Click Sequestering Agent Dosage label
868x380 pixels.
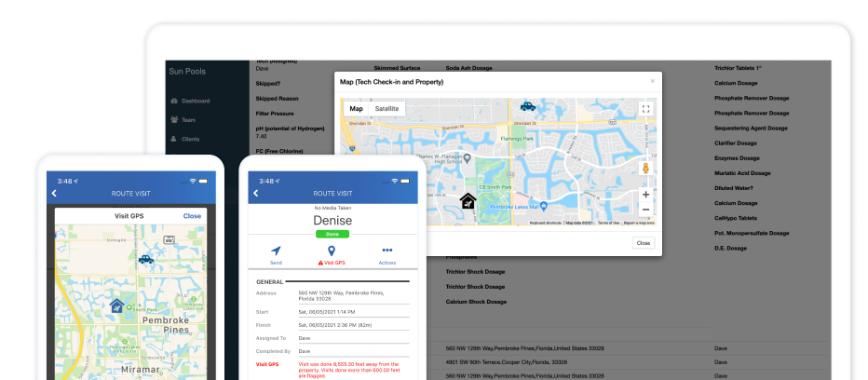coord(751,128)
